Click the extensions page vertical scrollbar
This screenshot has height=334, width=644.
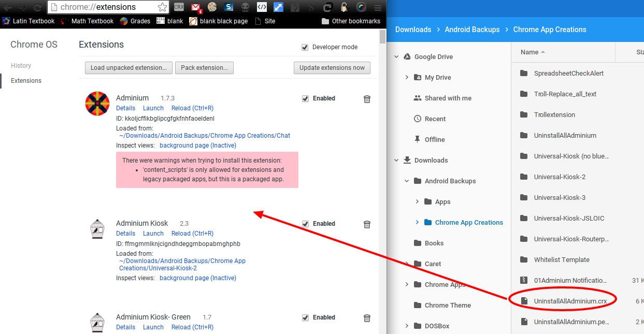(383, 36)
